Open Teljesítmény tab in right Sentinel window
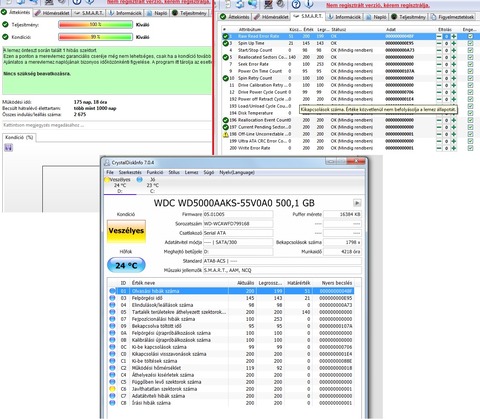The image size is (480, 419). coord(409,17)
